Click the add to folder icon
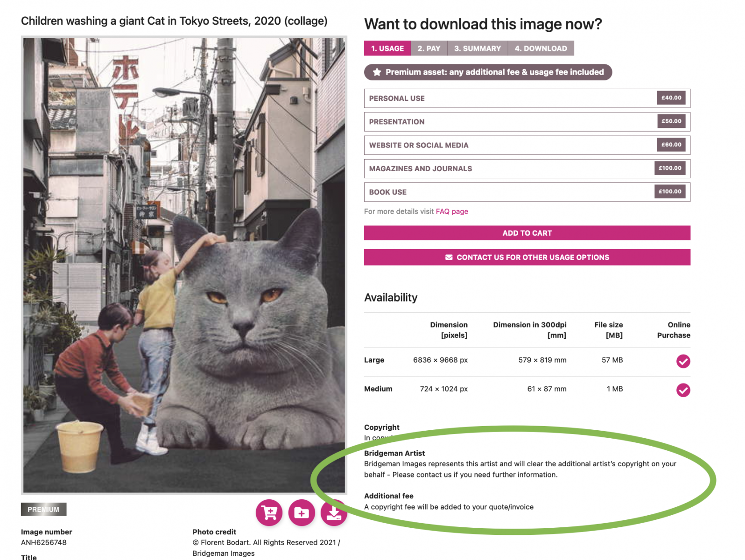The height and width of the screenshot is (560, 745). pos(302,513)
